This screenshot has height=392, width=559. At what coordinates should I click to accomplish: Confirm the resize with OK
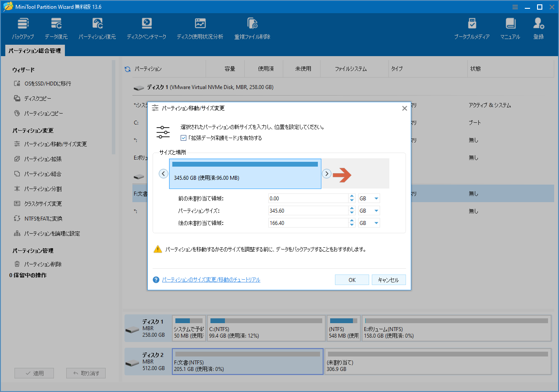(x=351, y=279)
